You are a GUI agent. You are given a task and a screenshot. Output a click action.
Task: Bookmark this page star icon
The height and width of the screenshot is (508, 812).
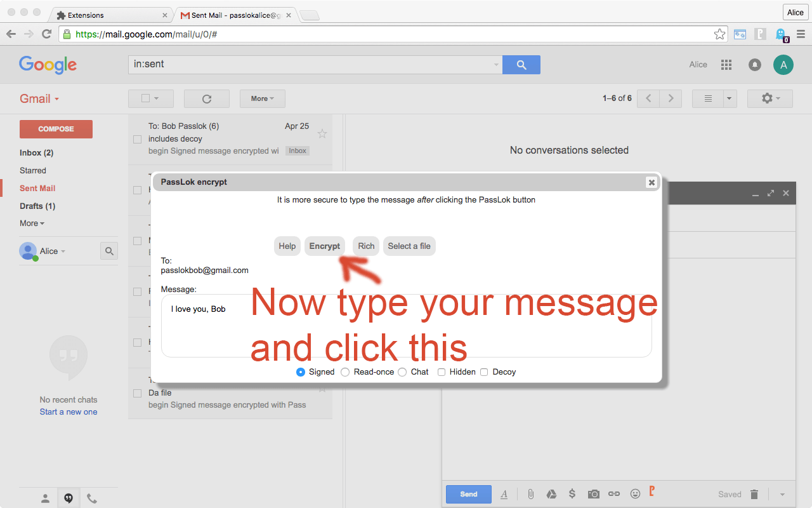[x=719, y=34]
